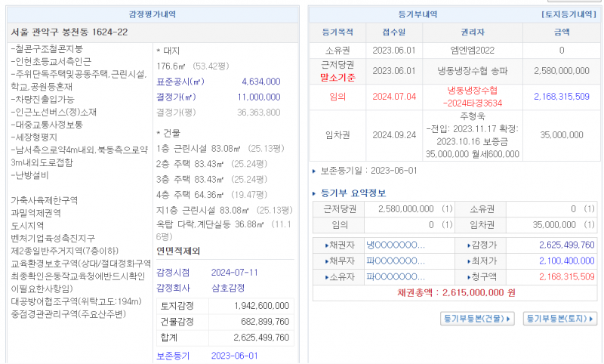Click the 최저가 value 2,100,400,000

566,261
